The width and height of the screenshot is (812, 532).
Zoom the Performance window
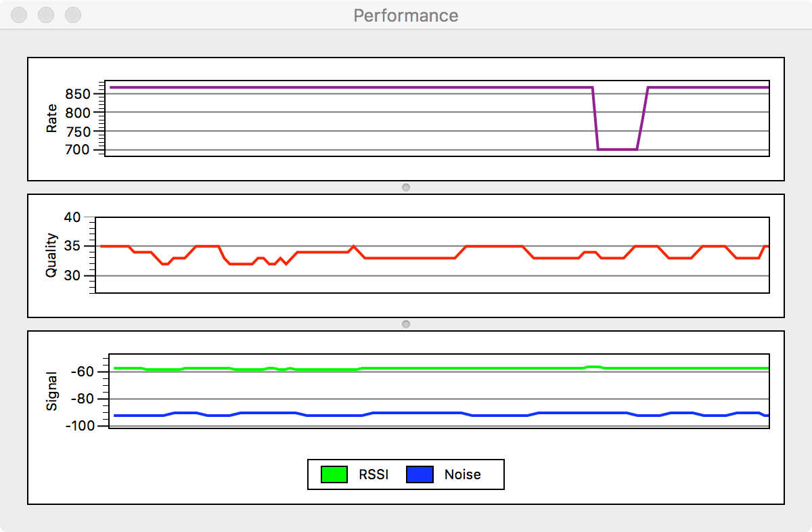[x=73, y=15]
